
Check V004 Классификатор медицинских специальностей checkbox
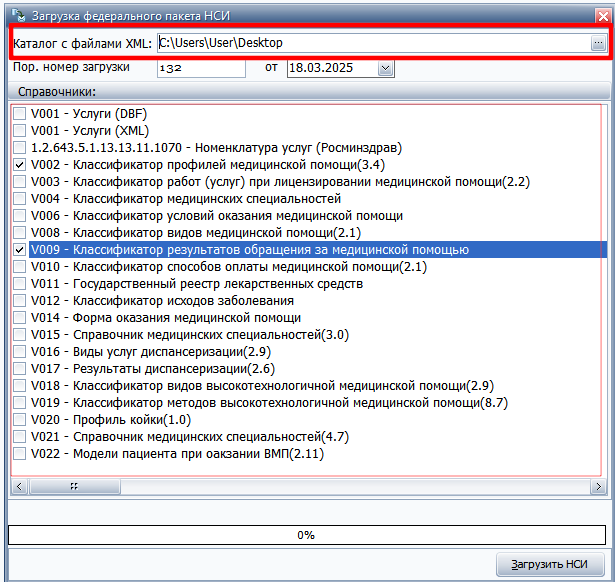click(x=19, y=199)
